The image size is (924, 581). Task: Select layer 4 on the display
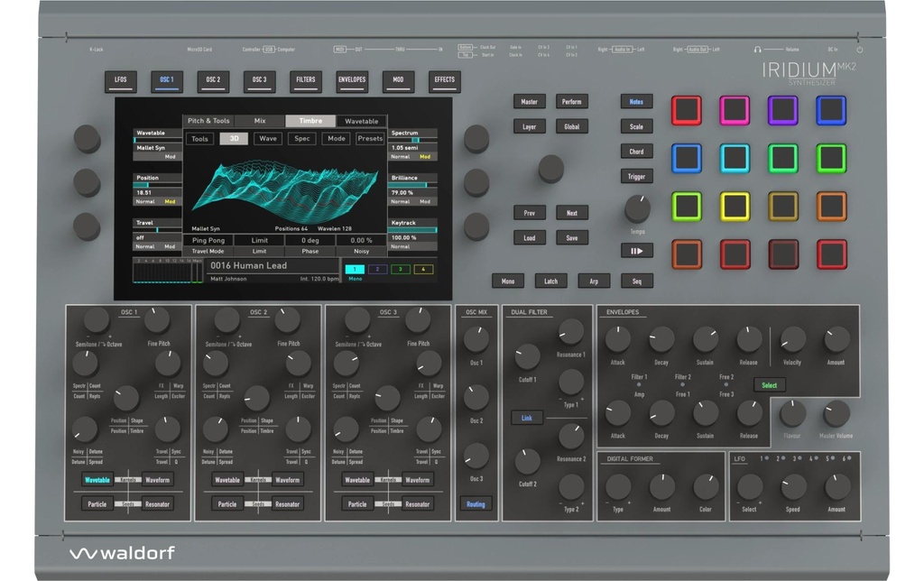click(424, 269)
